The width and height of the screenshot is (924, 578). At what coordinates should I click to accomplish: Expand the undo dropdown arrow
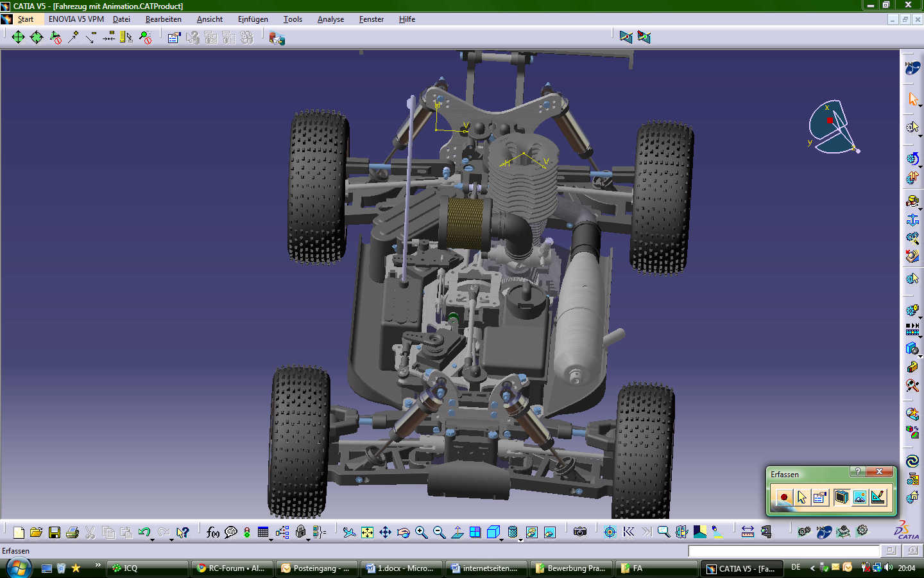[152, 539]
